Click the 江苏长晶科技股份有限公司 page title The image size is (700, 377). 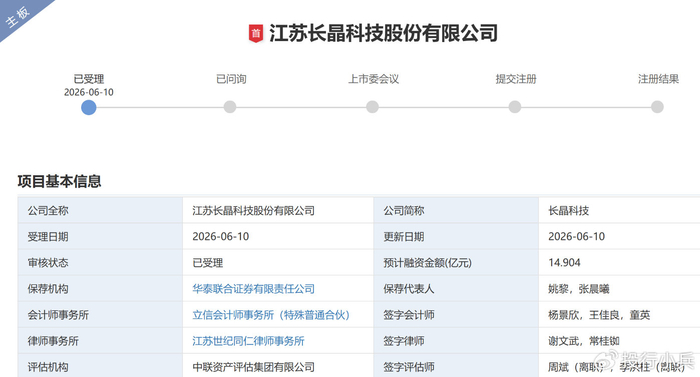(383, 34)
